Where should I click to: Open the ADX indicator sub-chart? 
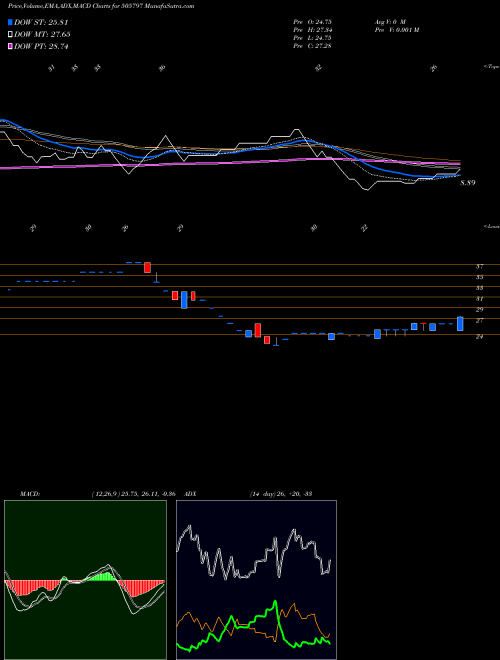[256, 580]
